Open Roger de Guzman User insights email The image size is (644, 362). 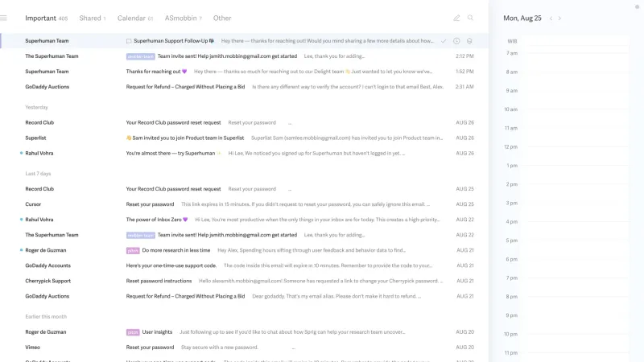(245, 332)
